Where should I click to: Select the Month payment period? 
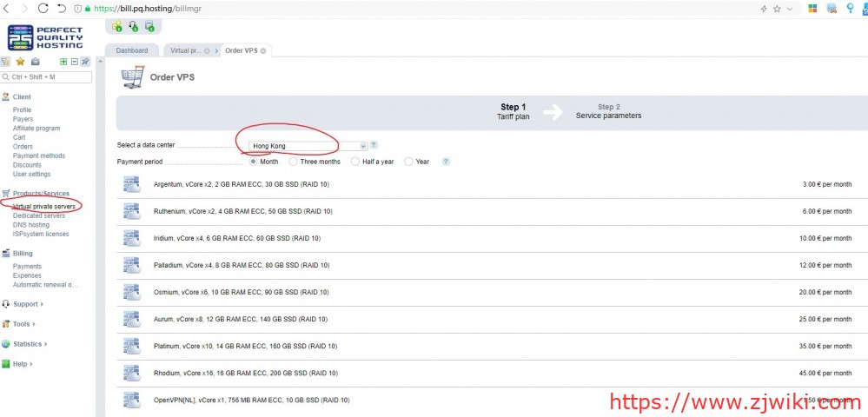click(254, 162)
